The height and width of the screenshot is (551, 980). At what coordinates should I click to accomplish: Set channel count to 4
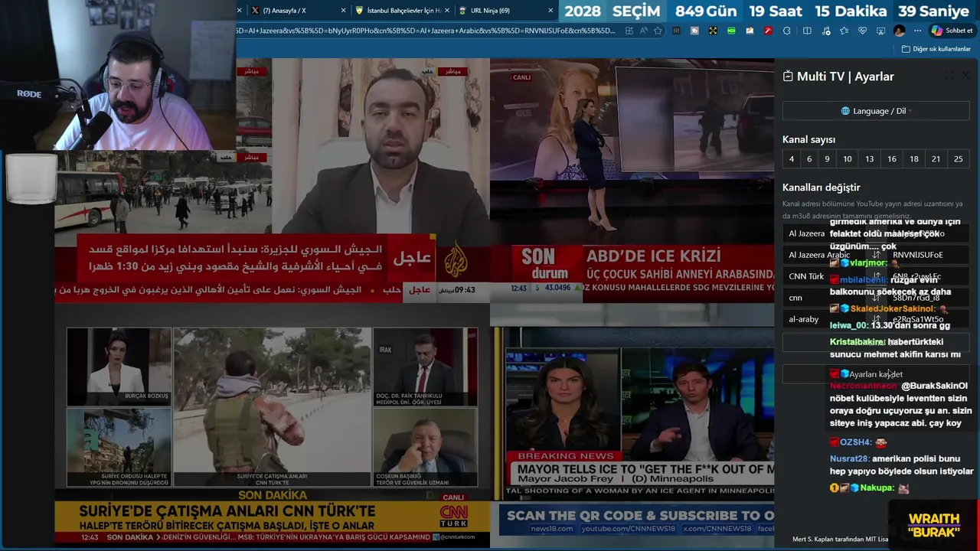click(x=792, y=159)
